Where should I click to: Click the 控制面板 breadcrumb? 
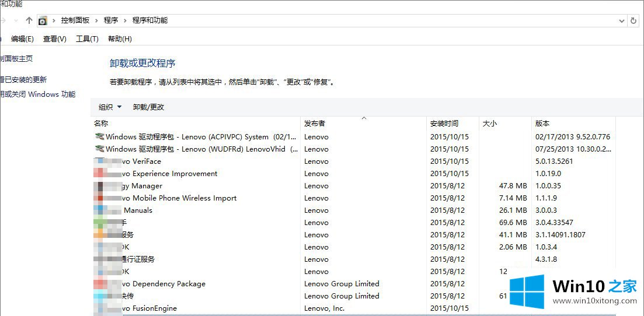click(x=75, y=20)
